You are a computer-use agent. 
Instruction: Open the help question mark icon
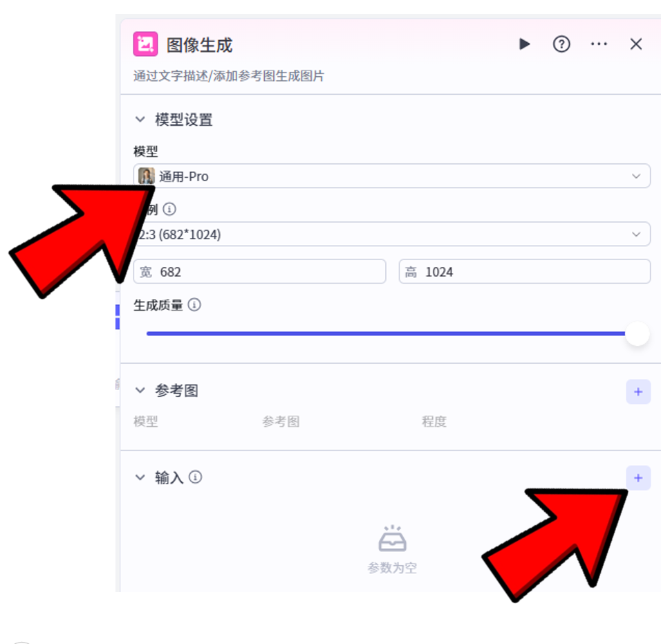[x=561, y=44]
